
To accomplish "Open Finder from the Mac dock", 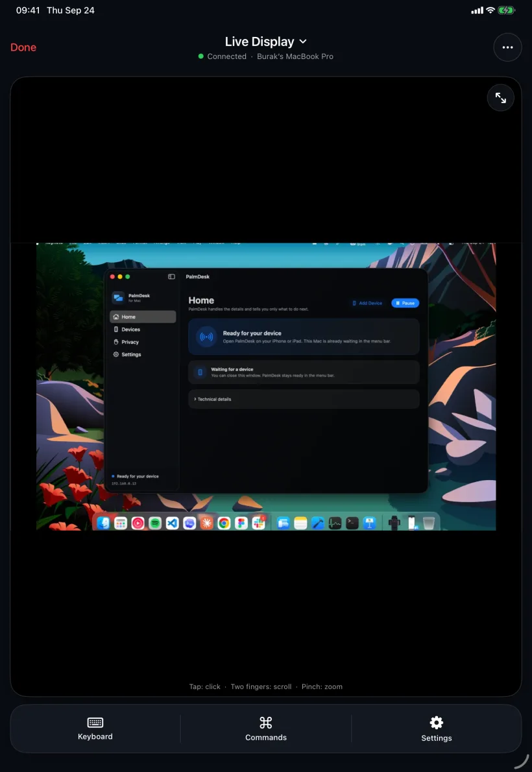I will (x=103, y=523).
